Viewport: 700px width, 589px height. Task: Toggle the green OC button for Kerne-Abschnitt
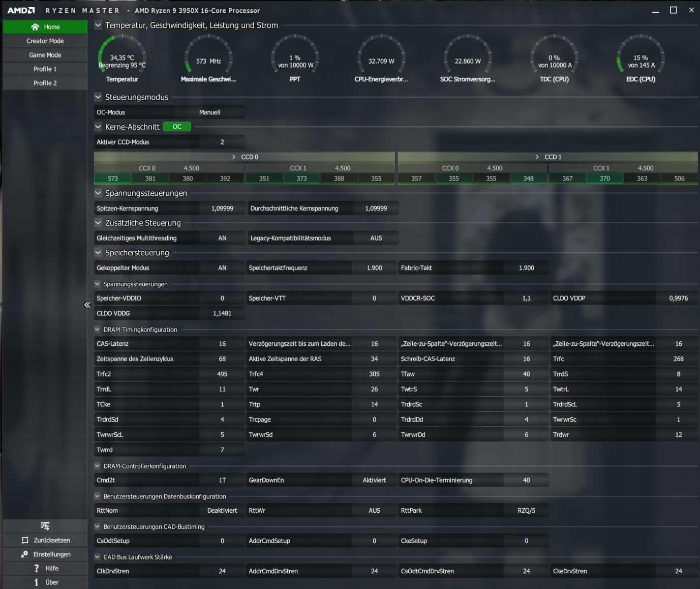tap(177, 127)
